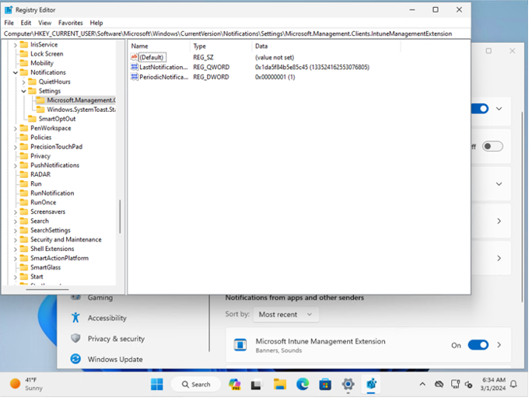Viewport: 532px width, 401px height.
Task: Show hidden system tray icons
Action: pyautogui.click(x=422, y=385)
